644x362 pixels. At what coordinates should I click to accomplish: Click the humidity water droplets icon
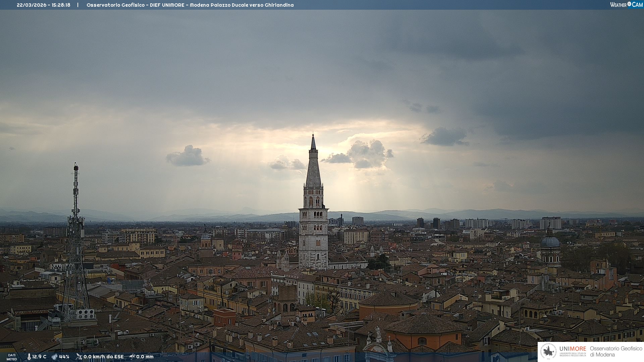pos(54,357)
